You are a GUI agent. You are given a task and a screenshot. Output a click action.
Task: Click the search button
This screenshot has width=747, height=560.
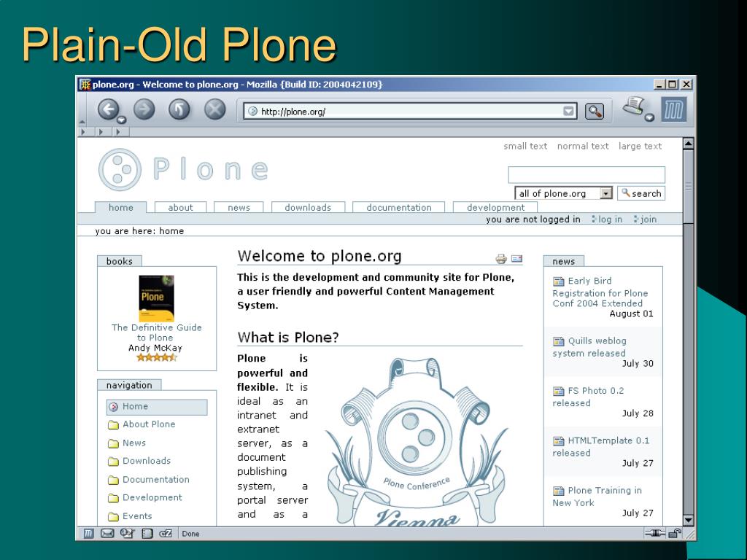point(641,193)
